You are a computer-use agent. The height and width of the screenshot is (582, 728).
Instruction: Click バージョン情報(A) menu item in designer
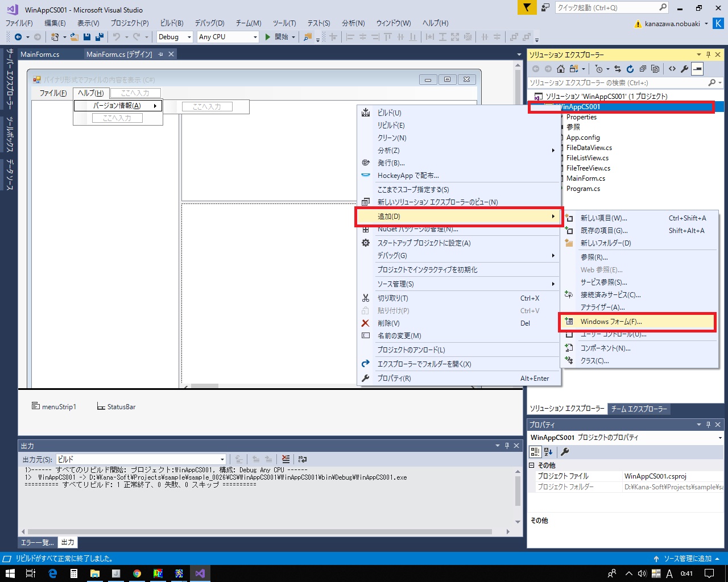click(118, 106)
